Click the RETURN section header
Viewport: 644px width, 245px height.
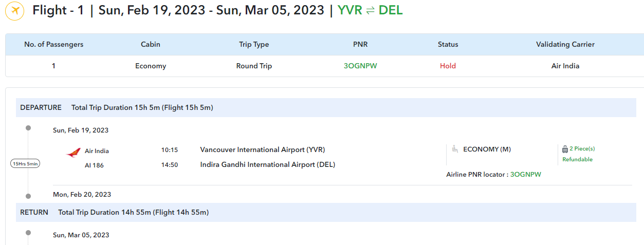tap(34, 212)
